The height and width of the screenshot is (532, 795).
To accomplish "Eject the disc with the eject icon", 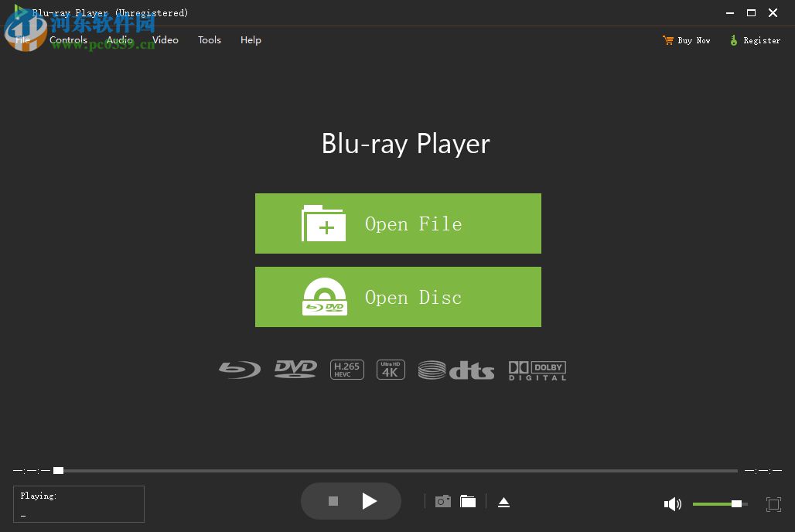I will tap(503, 501).
